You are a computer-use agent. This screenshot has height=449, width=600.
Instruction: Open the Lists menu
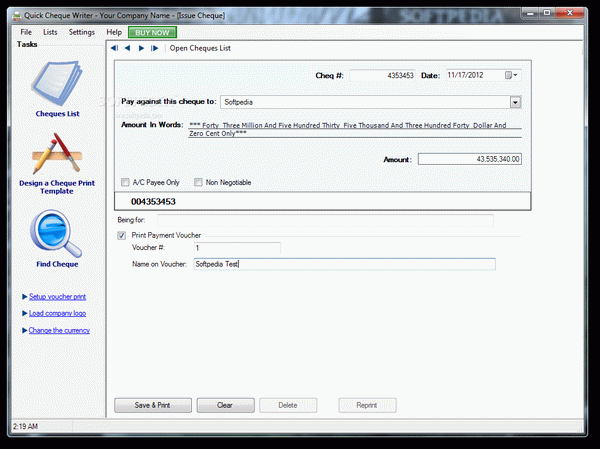pos(50,32)
